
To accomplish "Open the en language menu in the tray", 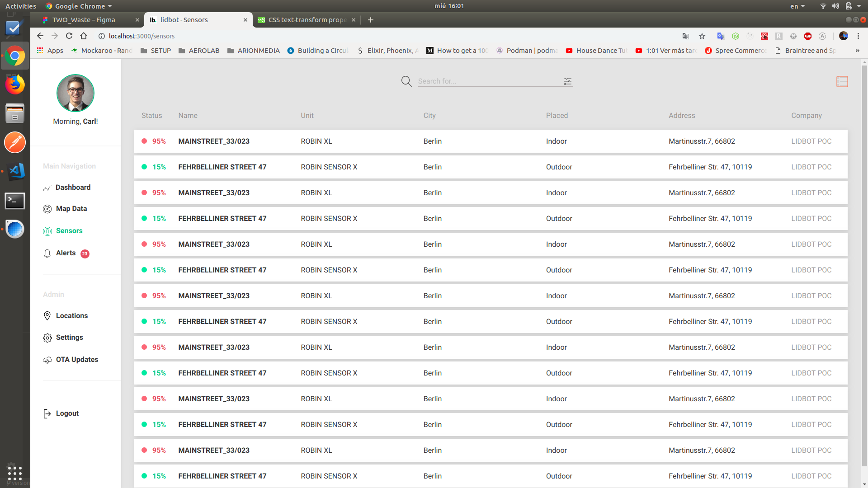I will click(797, 6).
